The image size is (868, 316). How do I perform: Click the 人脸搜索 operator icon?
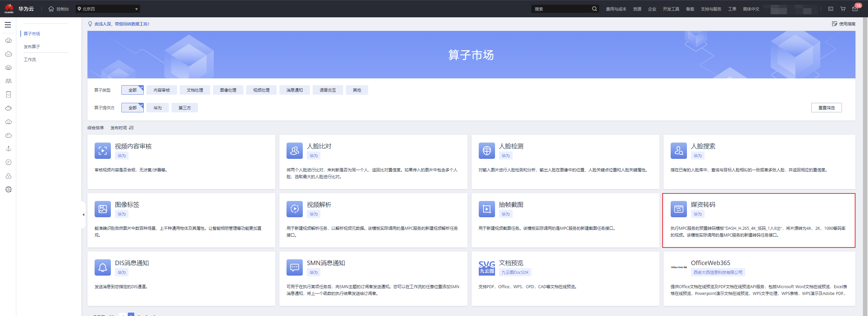pos(679,151)
